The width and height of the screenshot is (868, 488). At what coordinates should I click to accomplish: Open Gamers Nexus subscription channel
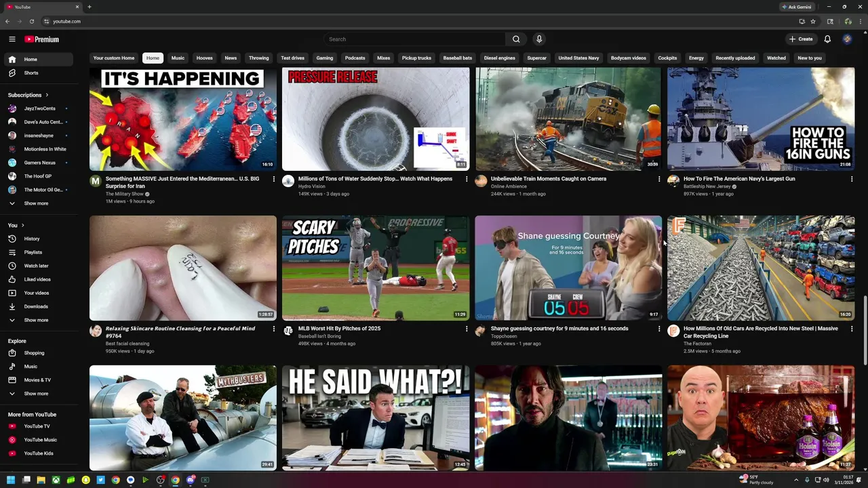(38, 163)
